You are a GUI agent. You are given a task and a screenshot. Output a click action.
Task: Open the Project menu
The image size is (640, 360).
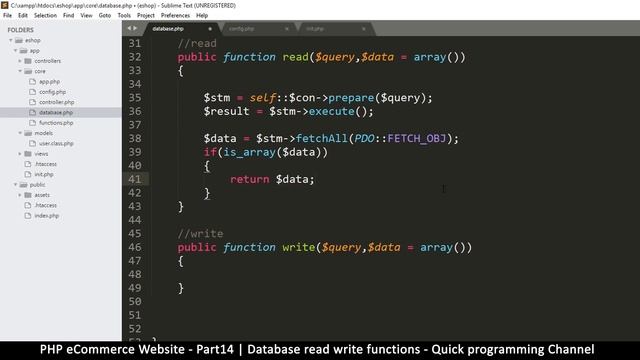coord(146,16)
